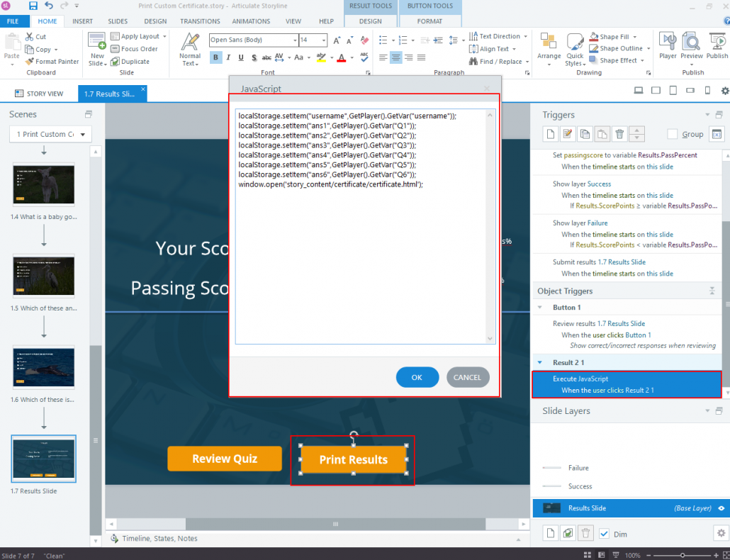Viewport: 730px width, 560px height.
Task: Toggle bold formatting in the Font group
Action: [x=215, y=57]
